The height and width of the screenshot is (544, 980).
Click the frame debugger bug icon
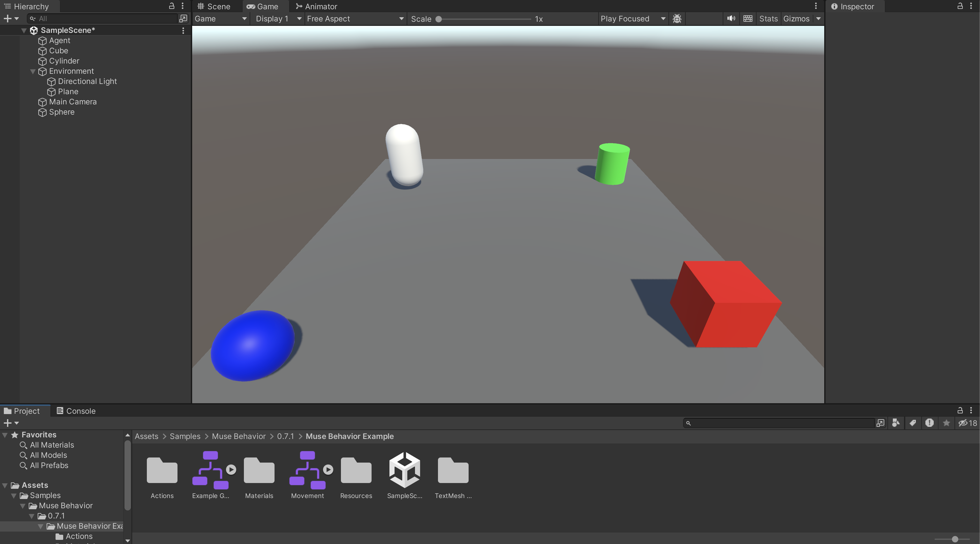677,19
